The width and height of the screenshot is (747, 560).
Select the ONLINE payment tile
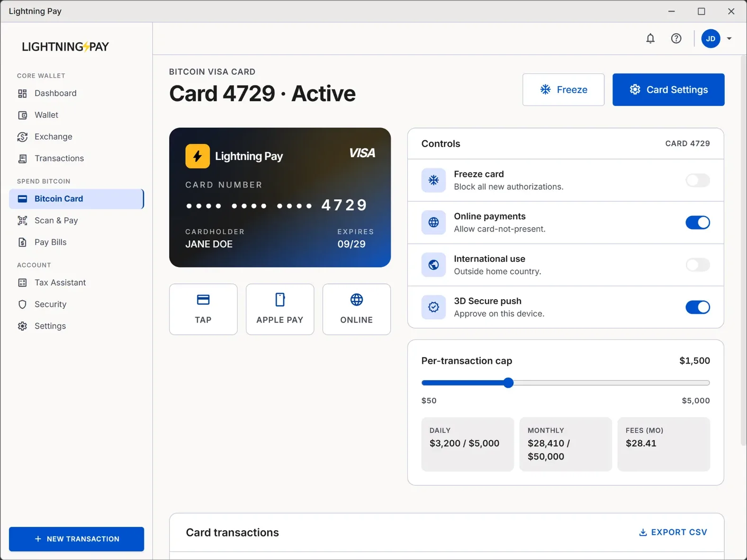[357, 310]
